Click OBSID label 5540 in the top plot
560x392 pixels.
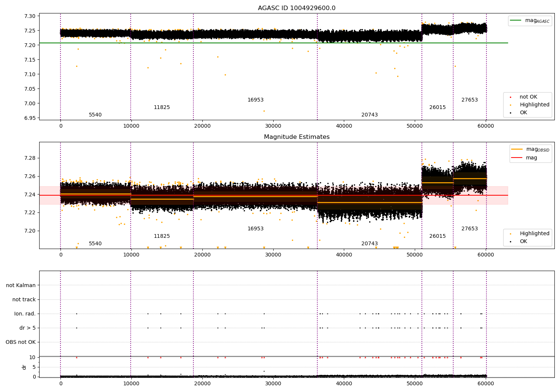pyautogui.click(x=95, y=115)
